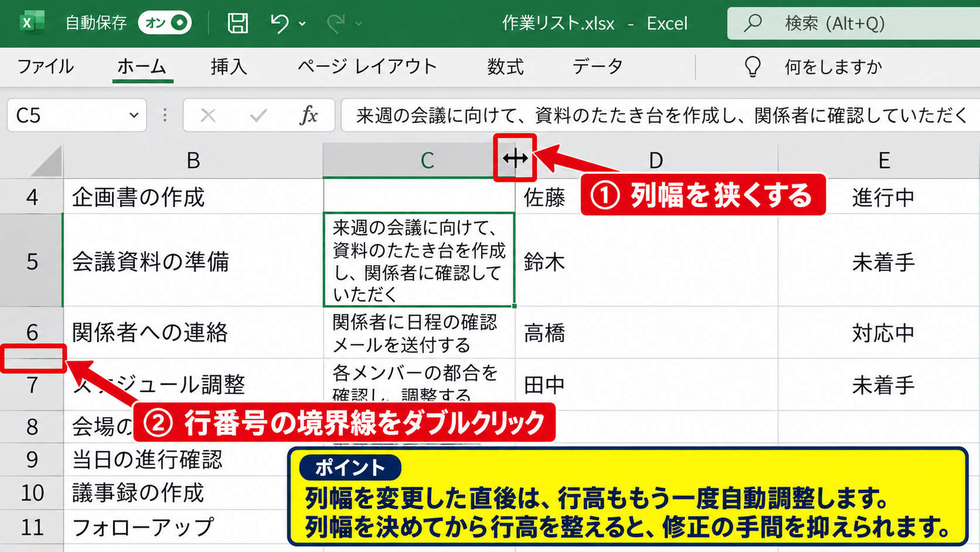This screenshot has width=980, height=552.
Task: Click the formula bar enter checkmark icon
Action: tap(258, 115)
